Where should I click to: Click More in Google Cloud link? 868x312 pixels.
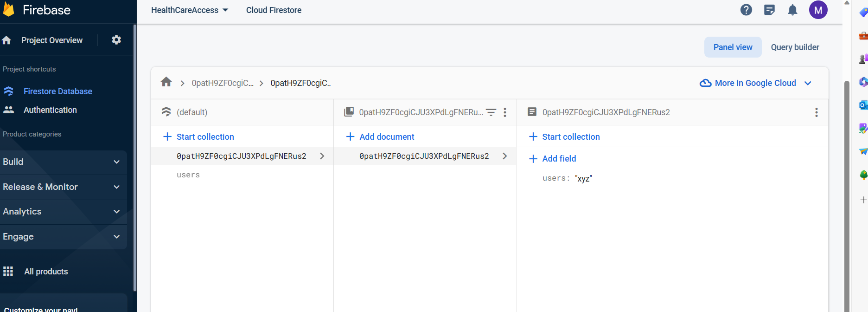pos(755,83)
